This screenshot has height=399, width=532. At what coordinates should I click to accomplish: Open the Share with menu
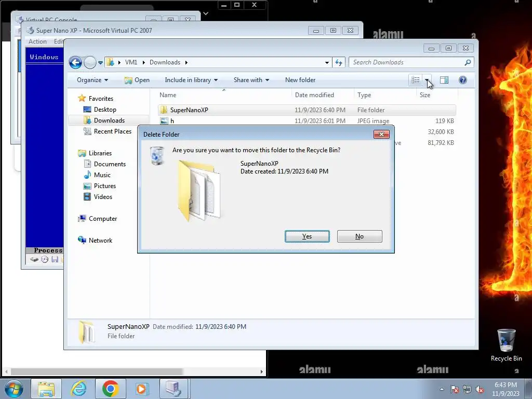tap(251, 80)
